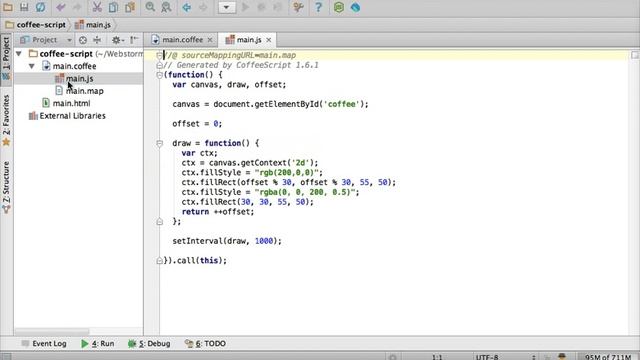Open the 6: TODO tool window
640x360 pixels.
click(205, 344)
